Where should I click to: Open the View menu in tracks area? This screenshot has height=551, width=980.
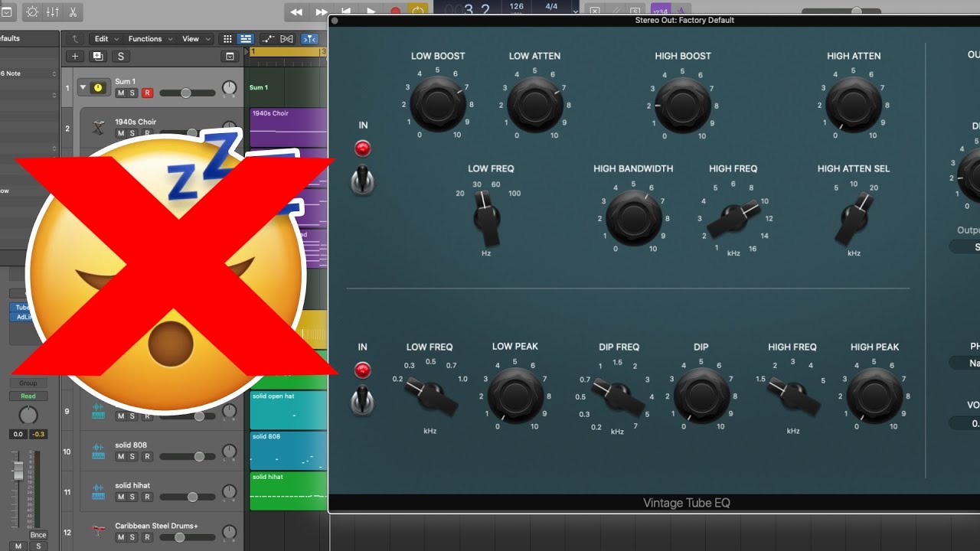pyautogui.click(x=194, y=39)
